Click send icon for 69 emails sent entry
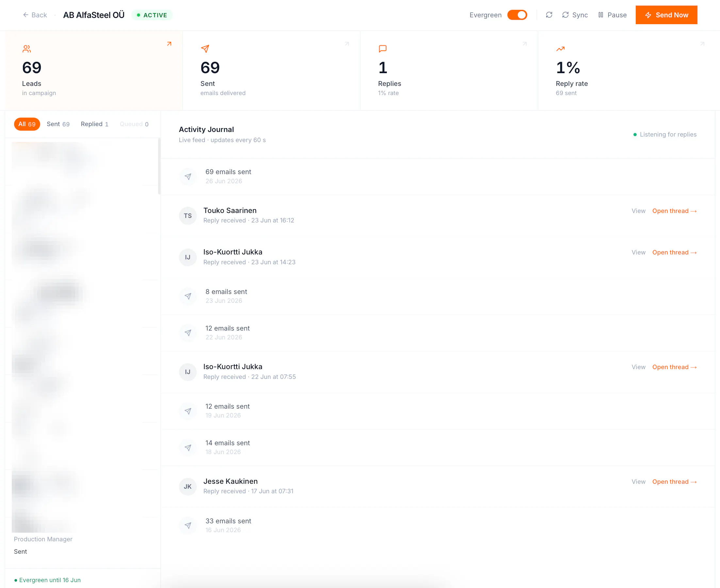 pyautogui.click(x=188, y=176)
